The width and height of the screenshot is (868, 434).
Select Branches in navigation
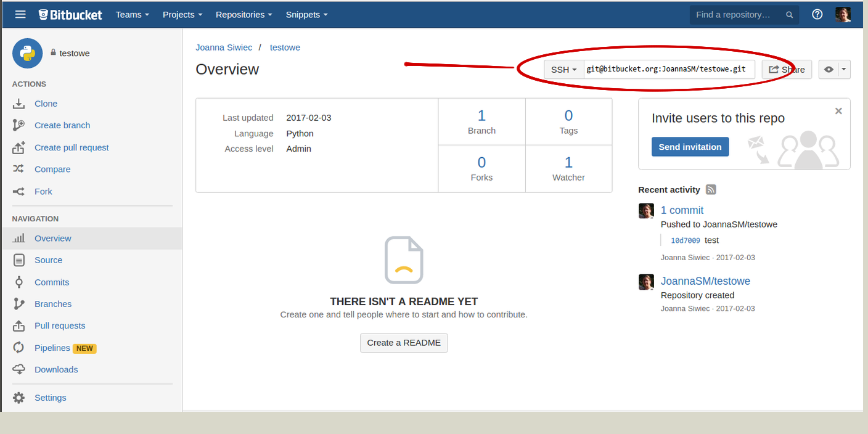click(x=53, y=304)
